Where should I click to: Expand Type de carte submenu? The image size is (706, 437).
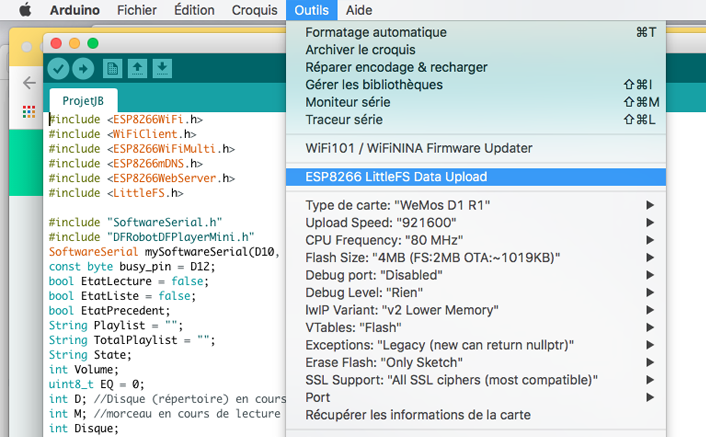[476, 205]
